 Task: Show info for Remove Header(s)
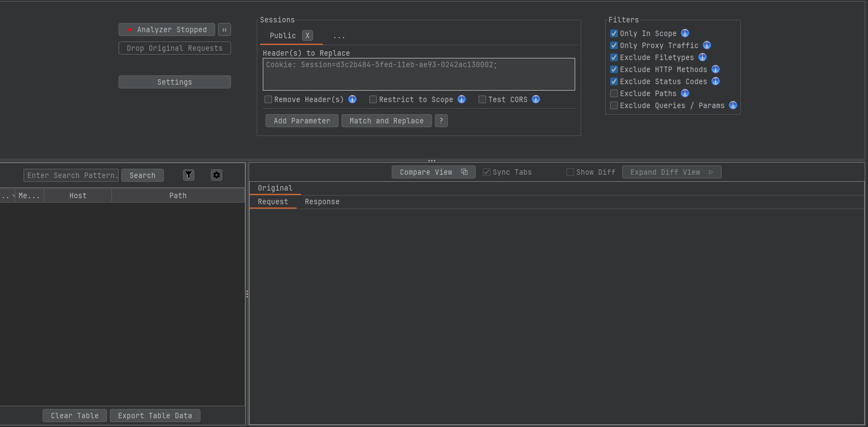tap(352, 99)
